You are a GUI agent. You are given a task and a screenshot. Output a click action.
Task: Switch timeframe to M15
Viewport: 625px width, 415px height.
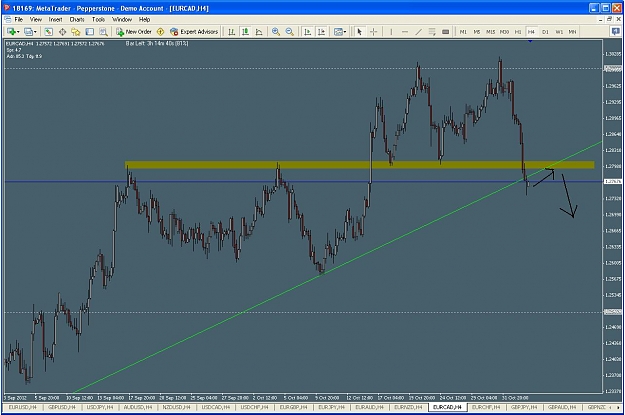click(491, 32)
